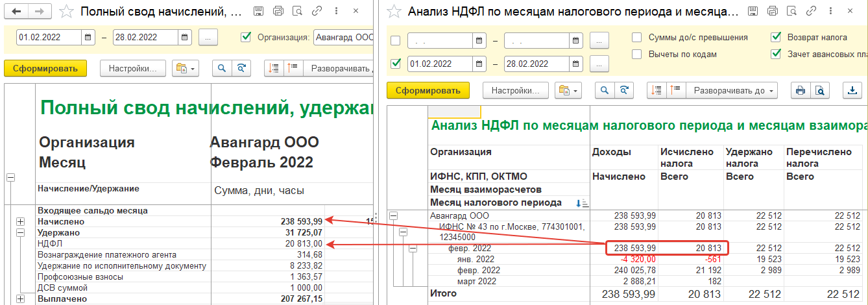Enable Вычеты по кодам checkbox

[637, 55]
